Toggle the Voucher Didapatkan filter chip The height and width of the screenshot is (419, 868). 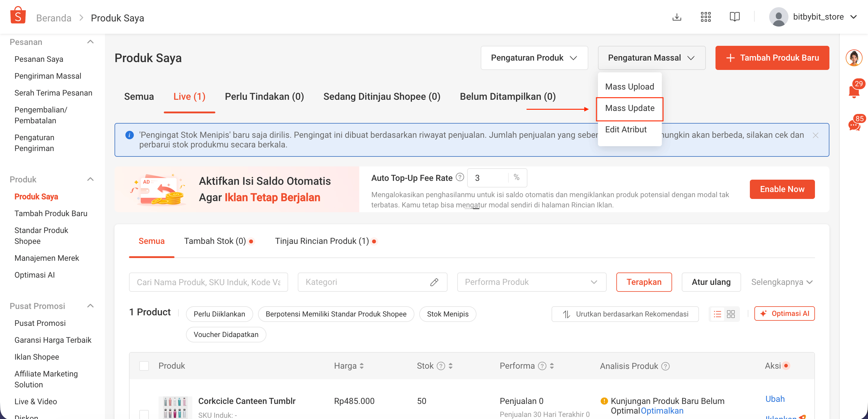pyautogui.click(x=226, y=335)
